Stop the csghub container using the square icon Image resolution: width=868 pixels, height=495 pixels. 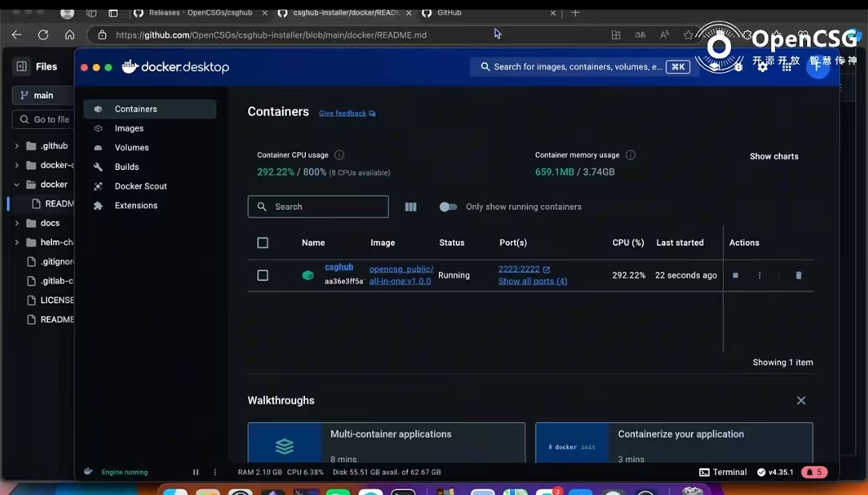pos(735,275)
